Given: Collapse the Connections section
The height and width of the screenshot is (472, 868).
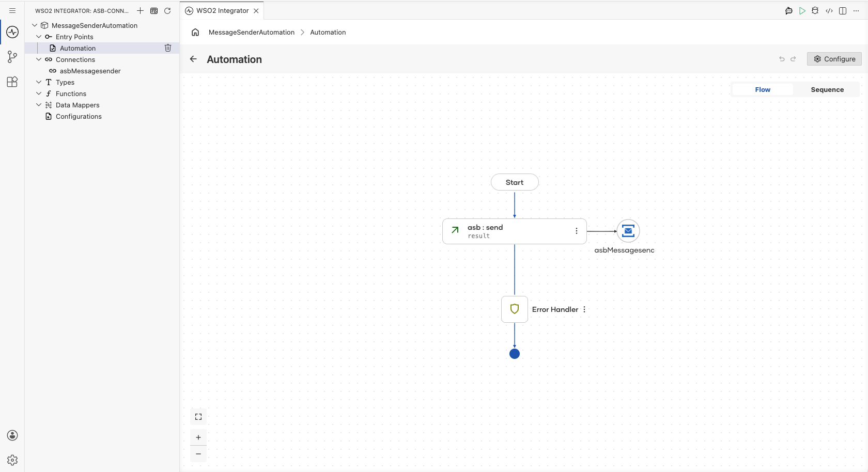Looking at the screenshot, I should coord(39,59).
